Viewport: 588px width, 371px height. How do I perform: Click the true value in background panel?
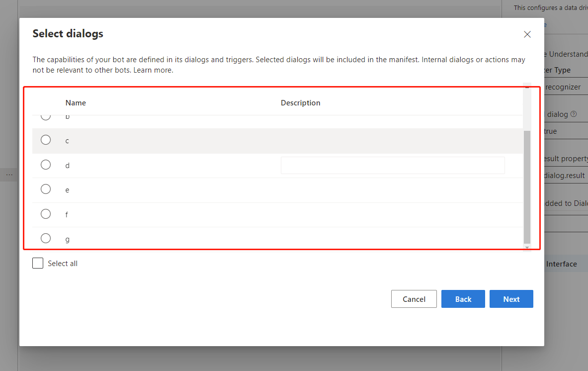tap(551, 131)
